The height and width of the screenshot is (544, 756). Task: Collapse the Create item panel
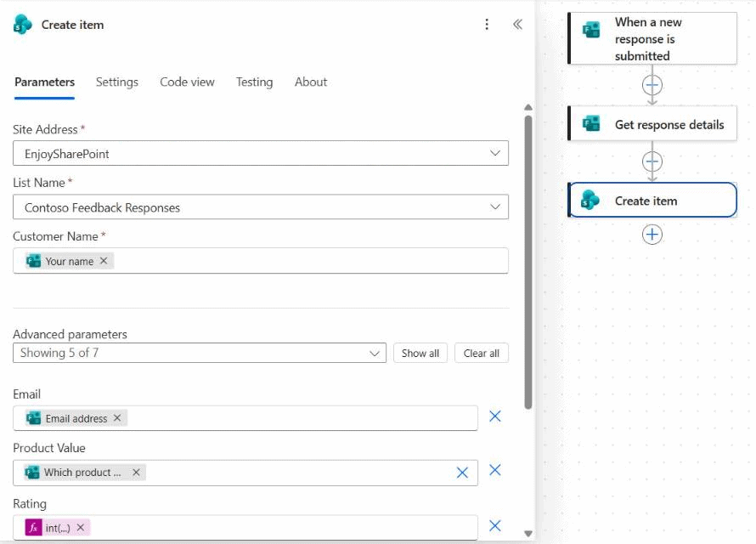click(x=517, y=25)
